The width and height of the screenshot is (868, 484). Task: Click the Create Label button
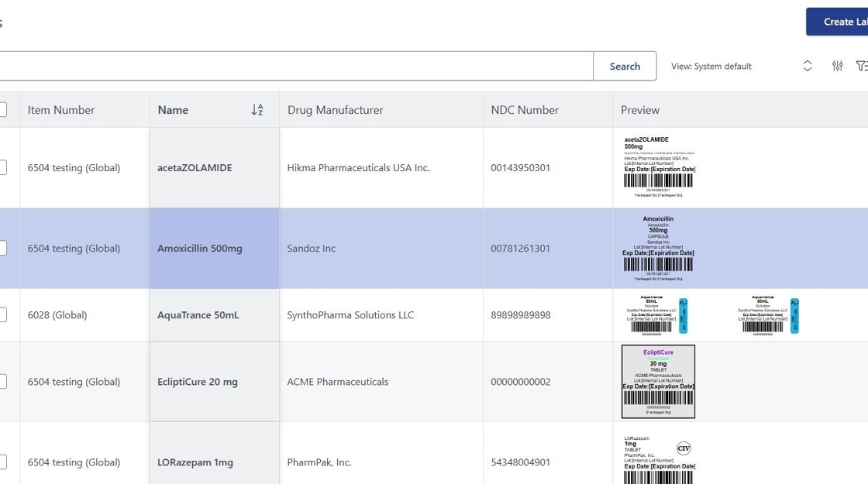(841, 22)
